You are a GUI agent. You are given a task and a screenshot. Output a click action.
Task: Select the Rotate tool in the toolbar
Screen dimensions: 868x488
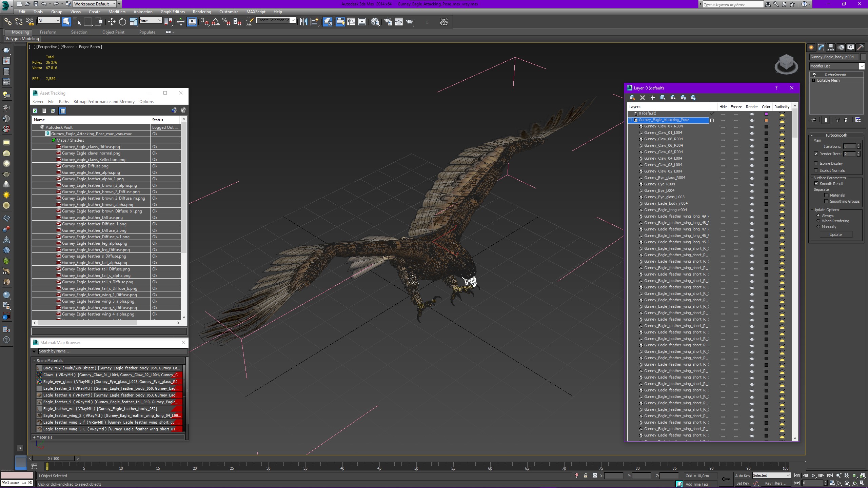pos(122,22)
